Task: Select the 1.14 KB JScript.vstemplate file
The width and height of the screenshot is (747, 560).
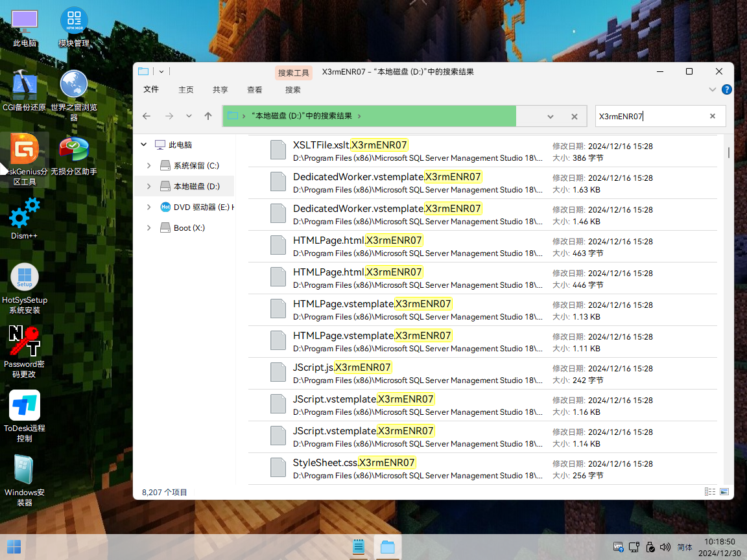Action: pyautogui.click(x=482, y=437)
